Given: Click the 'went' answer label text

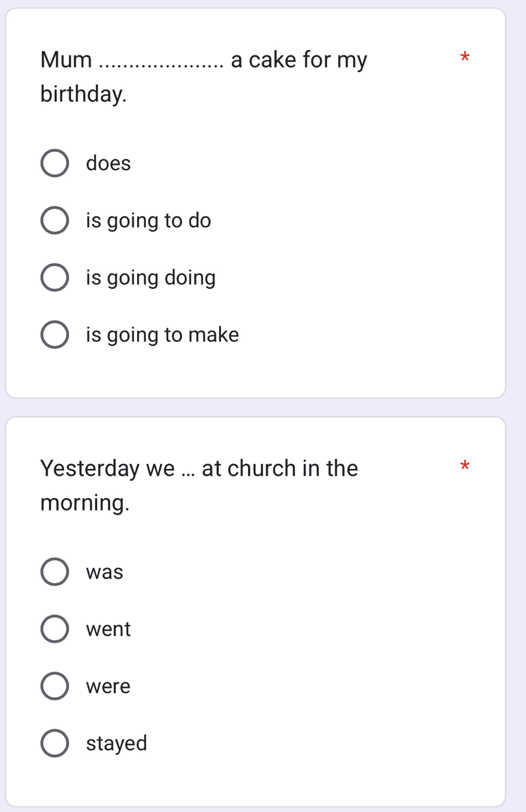Looking at the screenshot, I should (x=109, y=629).
